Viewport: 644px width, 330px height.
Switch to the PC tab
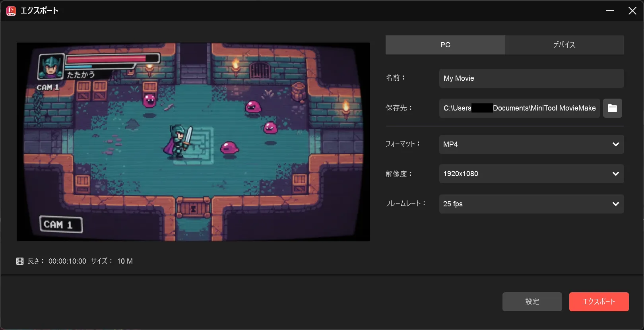pos(445,45)
